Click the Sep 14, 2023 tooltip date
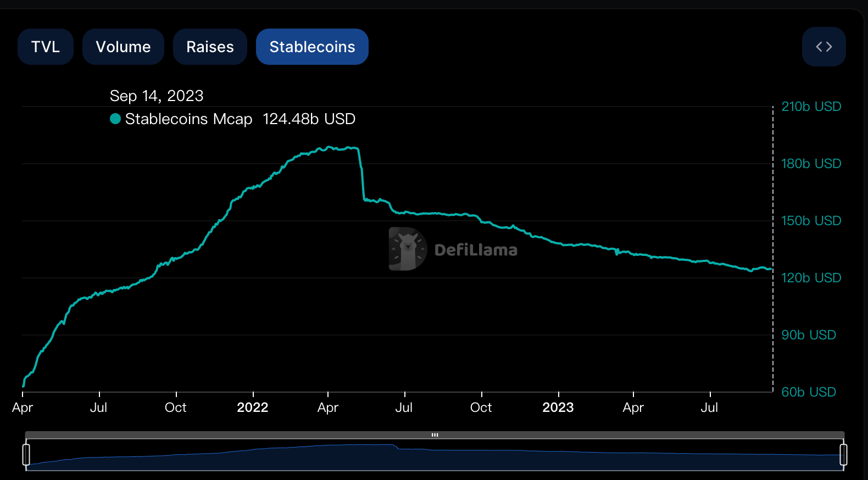The width and height of the screenshot is (868, 480). pyautogui.click(x=157, y=96)
